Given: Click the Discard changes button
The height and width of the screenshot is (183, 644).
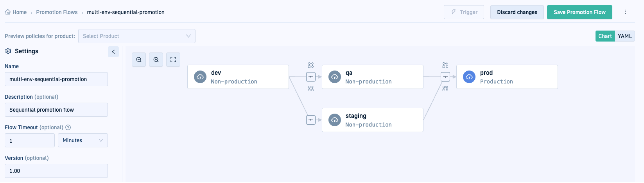Looking at the screenshot, I should tap(517, 12).
